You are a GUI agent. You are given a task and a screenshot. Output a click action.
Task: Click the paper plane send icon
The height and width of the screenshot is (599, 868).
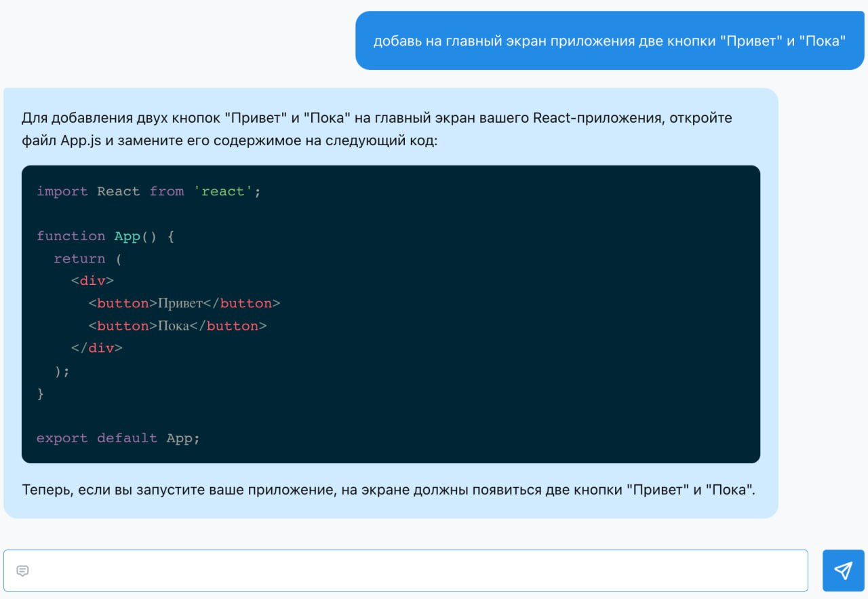843,571
